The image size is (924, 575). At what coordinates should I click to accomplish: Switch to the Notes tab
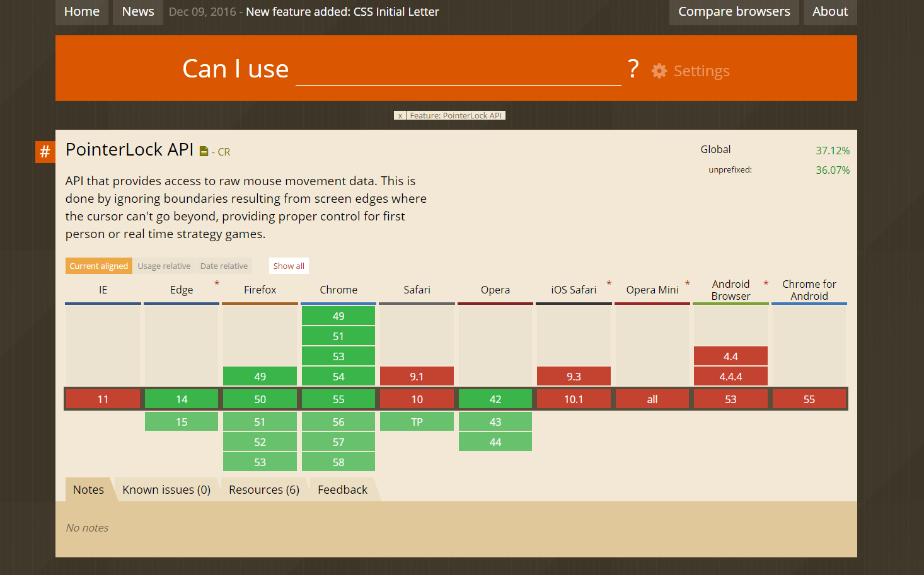click(88, 489)
